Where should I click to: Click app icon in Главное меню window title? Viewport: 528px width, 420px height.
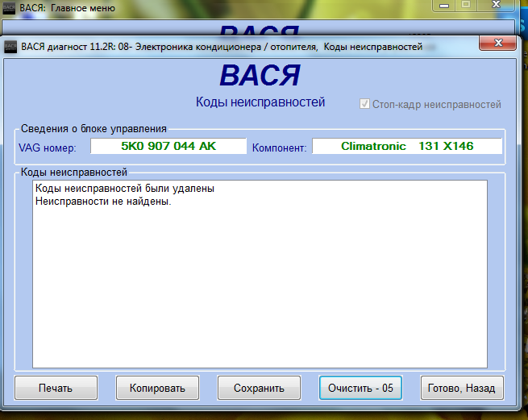point(9,8)
